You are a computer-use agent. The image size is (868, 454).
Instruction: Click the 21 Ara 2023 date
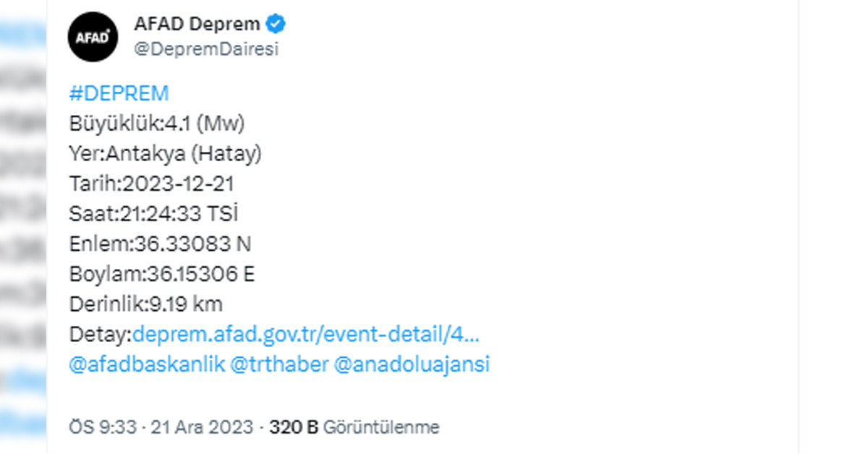click(x=201, y=427)
